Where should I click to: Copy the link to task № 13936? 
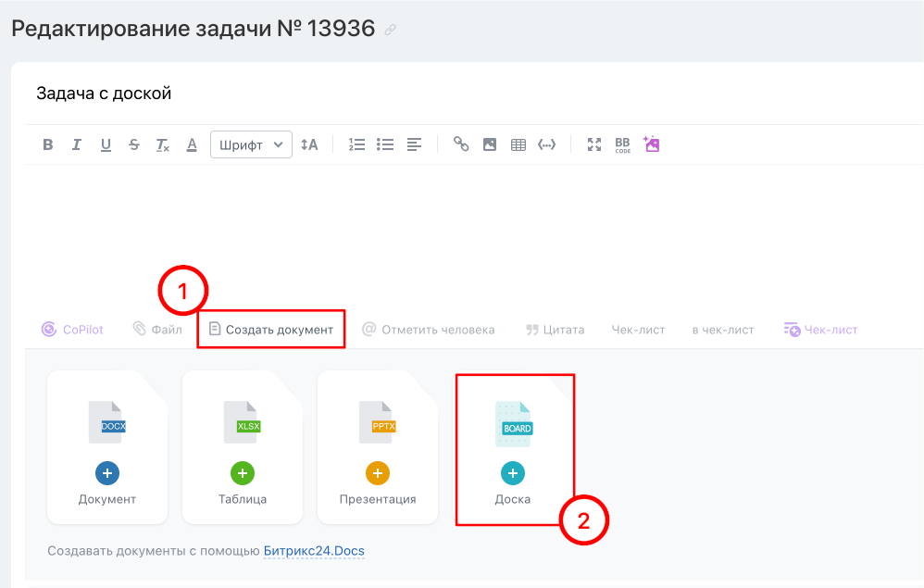(x=389, y=28)
